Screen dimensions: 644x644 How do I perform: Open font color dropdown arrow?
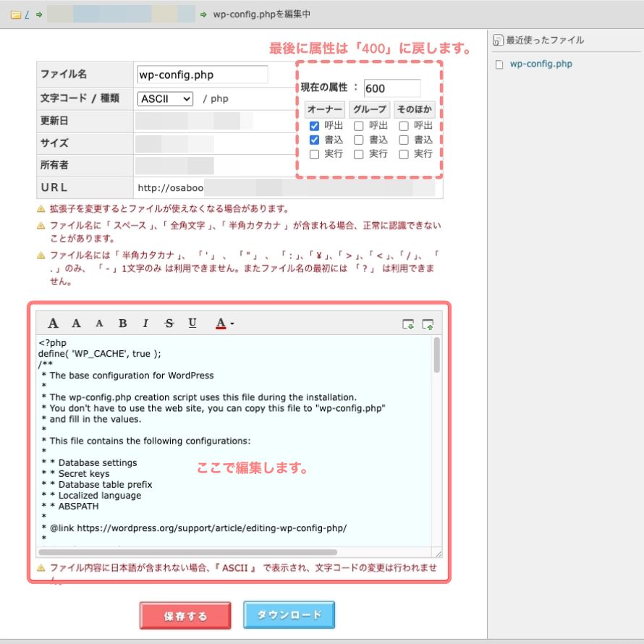(232, 324)
